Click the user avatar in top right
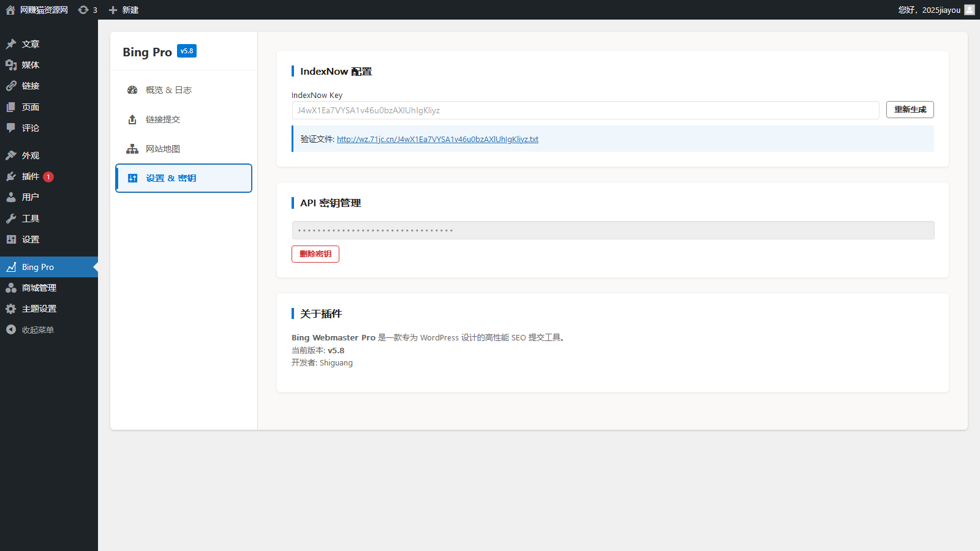This screenshot has width=980, height=551. tap(970, 10)
